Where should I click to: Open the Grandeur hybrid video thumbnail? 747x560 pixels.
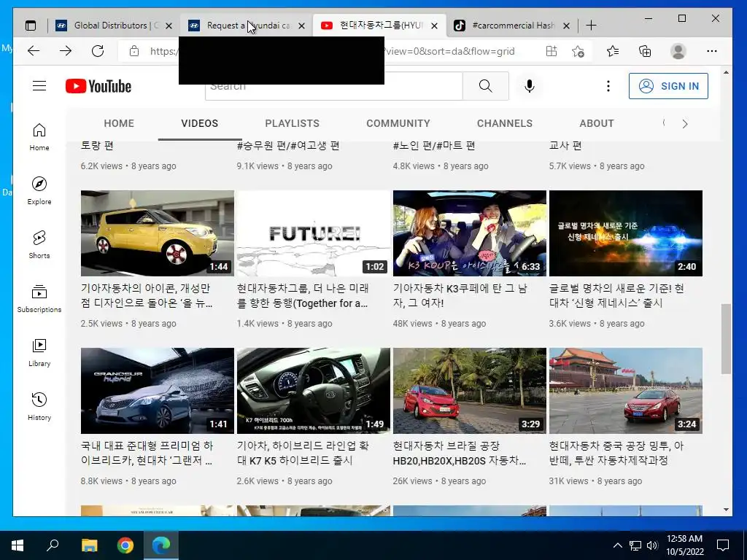pos(158,391)
